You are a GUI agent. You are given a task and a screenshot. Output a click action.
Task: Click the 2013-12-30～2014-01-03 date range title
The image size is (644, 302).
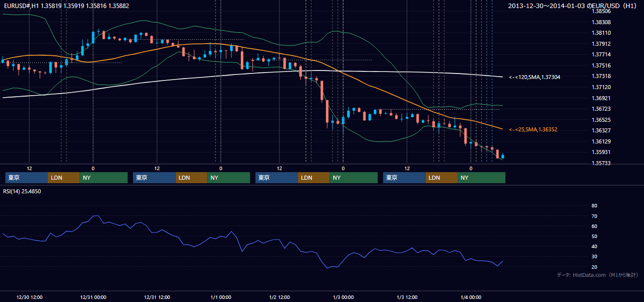click(x=573, y=6)
